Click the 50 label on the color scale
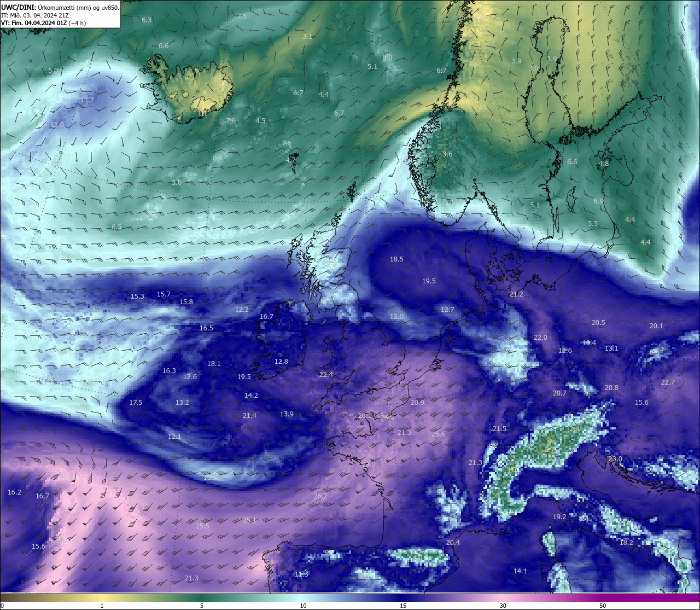This screenshot has height=610, width=700. pos(603,606)
